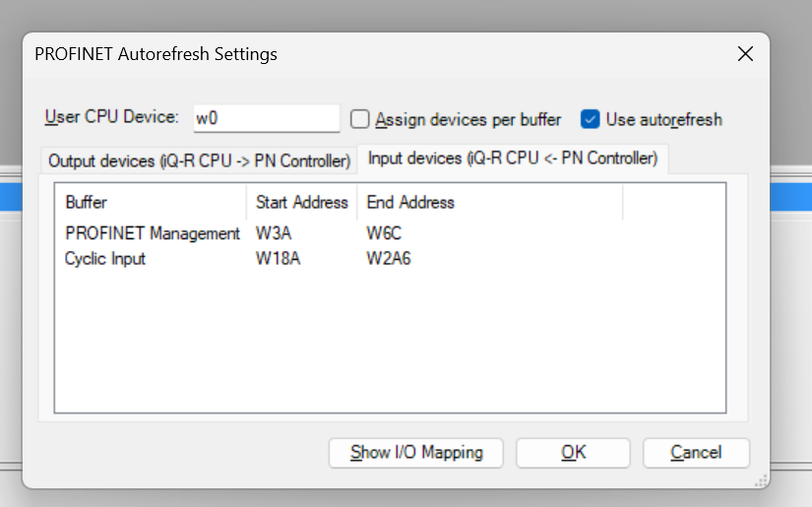Enable Assign devices per buffer checkbox

[359, 119]
